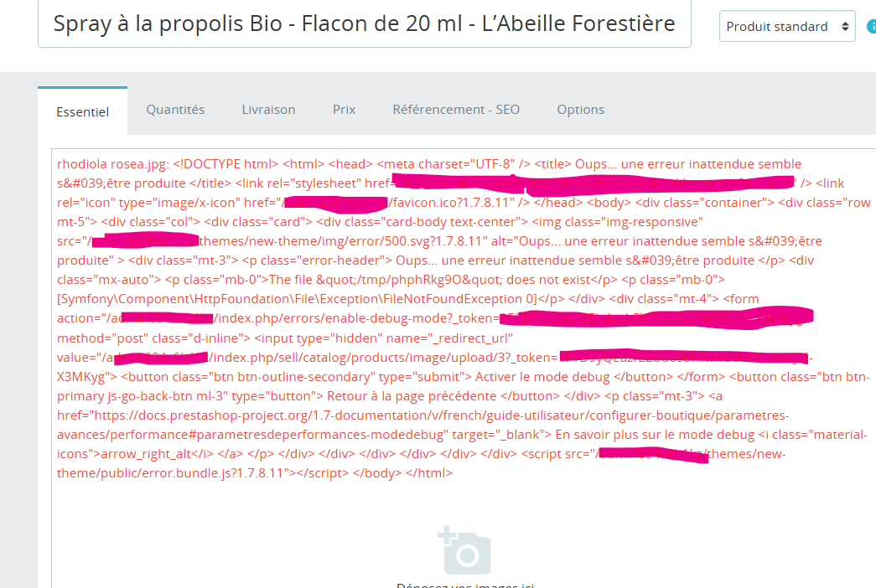This screenshot has width=876, height=588.
Task: Go to the Référencement - SEO tab
Action: [x=456, y=110]
